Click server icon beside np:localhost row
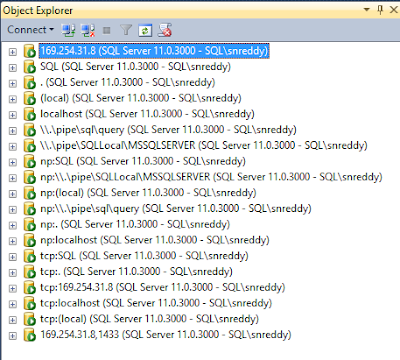Viewport: 400px width, 360px height. point(29,240)
